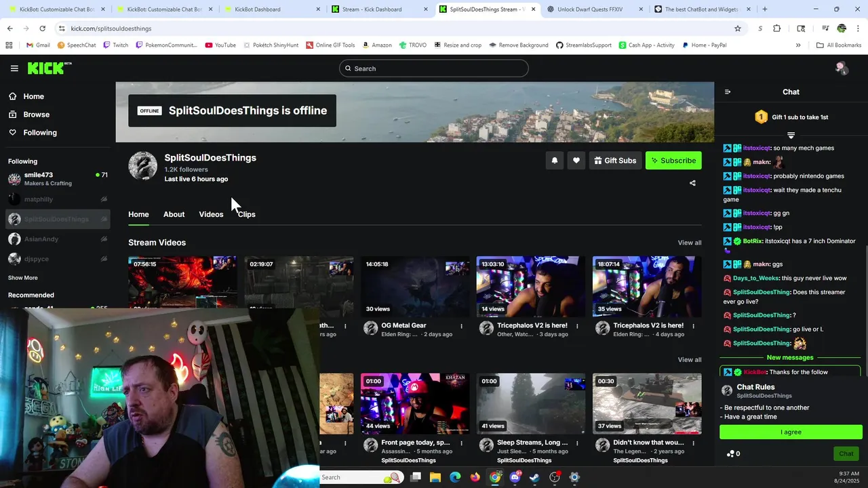Open smile473 channel in sidebar
The width and height of the screenshot is (868, 488).
pos(58,179)
